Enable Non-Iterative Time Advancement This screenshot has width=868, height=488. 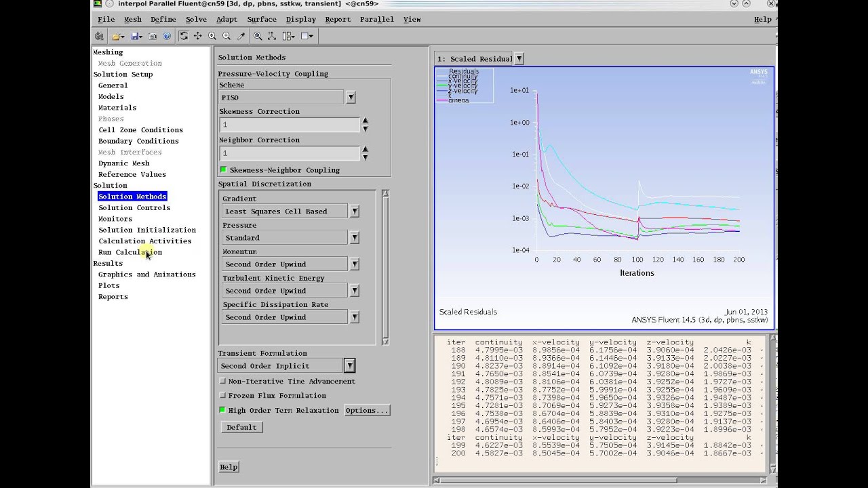[x=222, y=381]
